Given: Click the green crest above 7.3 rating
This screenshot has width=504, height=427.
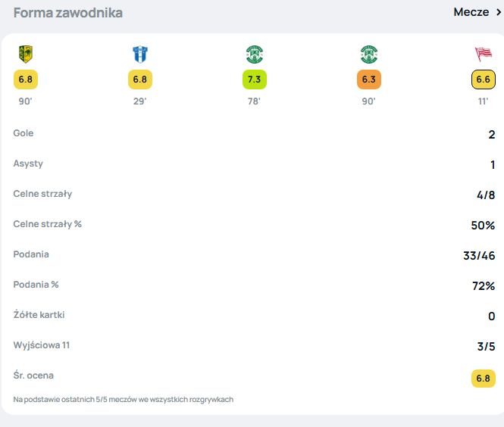Looking at the screenshot, I should click(255, 55).
